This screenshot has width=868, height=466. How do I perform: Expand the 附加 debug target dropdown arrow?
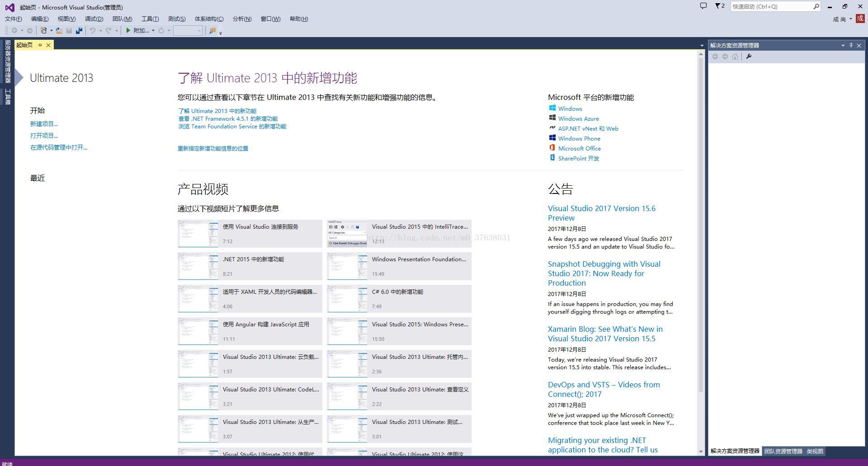point(153,31)
